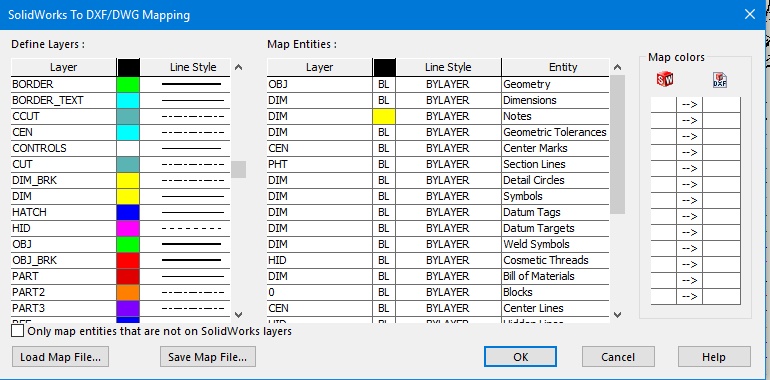Confirm mapping with OK
This screenshot has width=770, height=380.
pos(520,357)
